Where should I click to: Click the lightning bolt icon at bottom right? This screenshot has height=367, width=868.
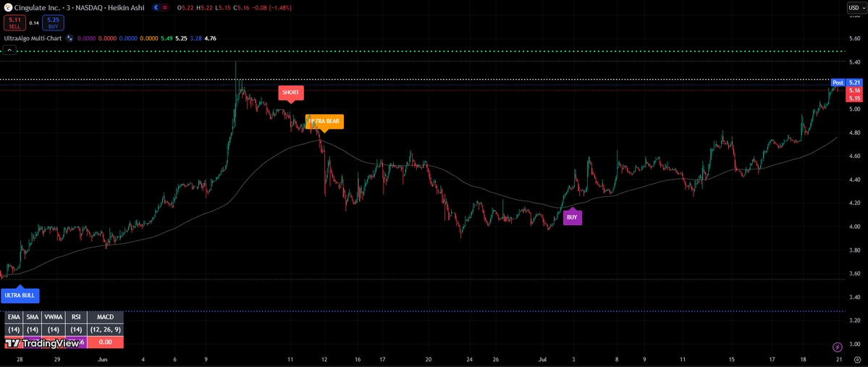(x=838, y=347)
